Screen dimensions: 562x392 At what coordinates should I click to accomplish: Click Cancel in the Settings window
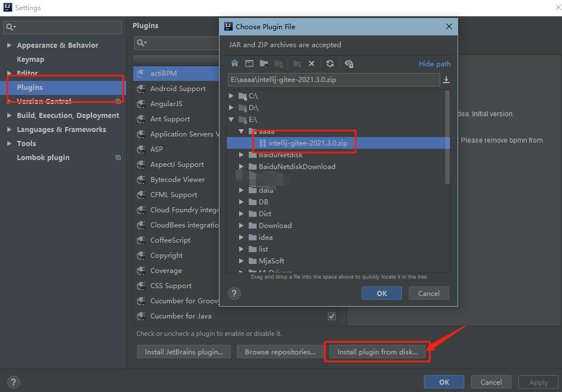[x=491, y=382]
